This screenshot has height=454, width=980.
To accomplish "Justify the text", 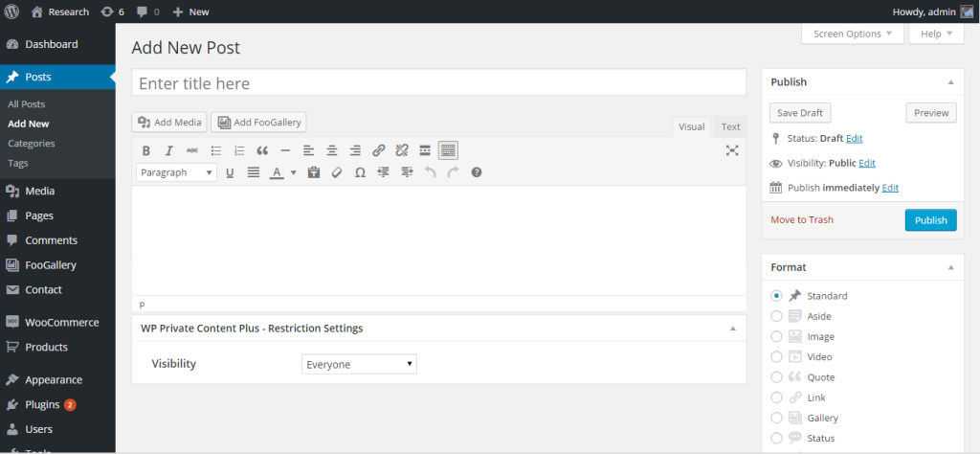I will 253,172.
